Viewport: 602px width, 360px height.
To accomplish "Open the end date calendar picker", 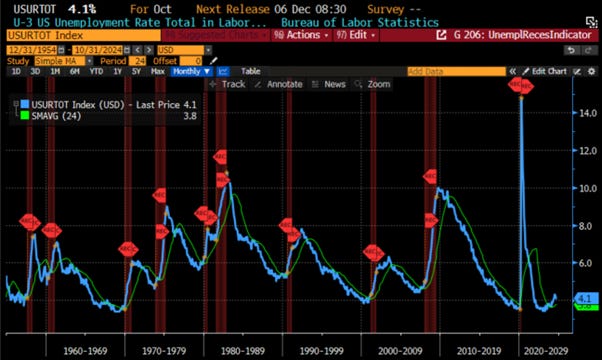I will click(127, 50).
